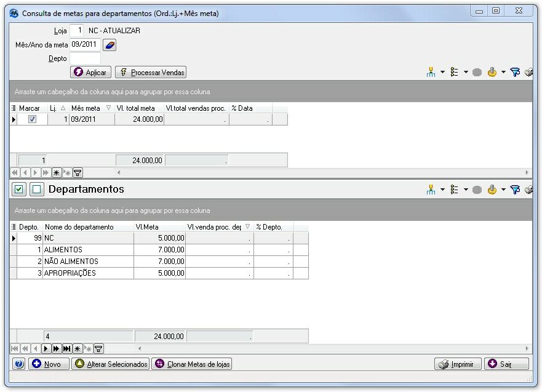Viewport: 542px width, 392px height.
Task: Click Clonar Metas de lojas button
Action: [x=192, y=364]
